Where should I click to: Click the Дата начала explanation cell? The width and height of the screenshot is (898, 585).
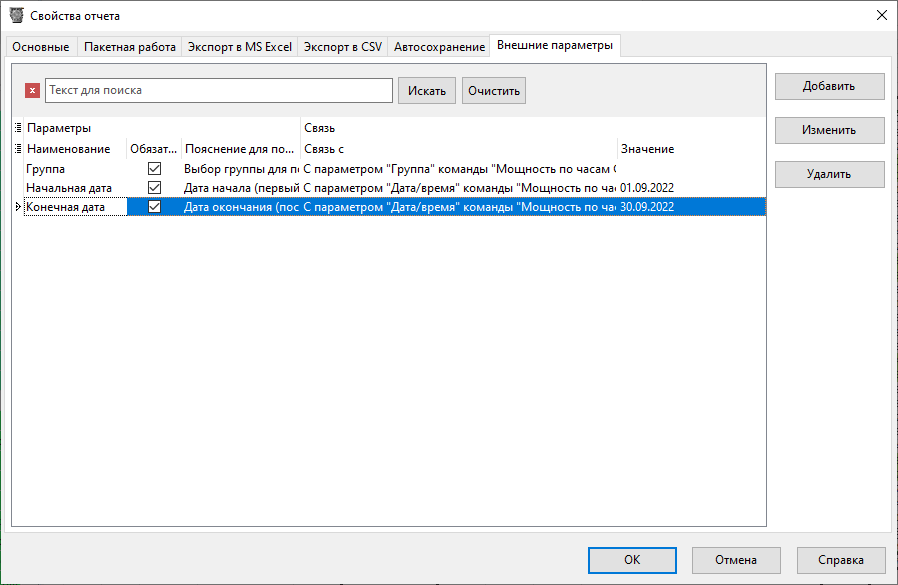pos(241,188)
